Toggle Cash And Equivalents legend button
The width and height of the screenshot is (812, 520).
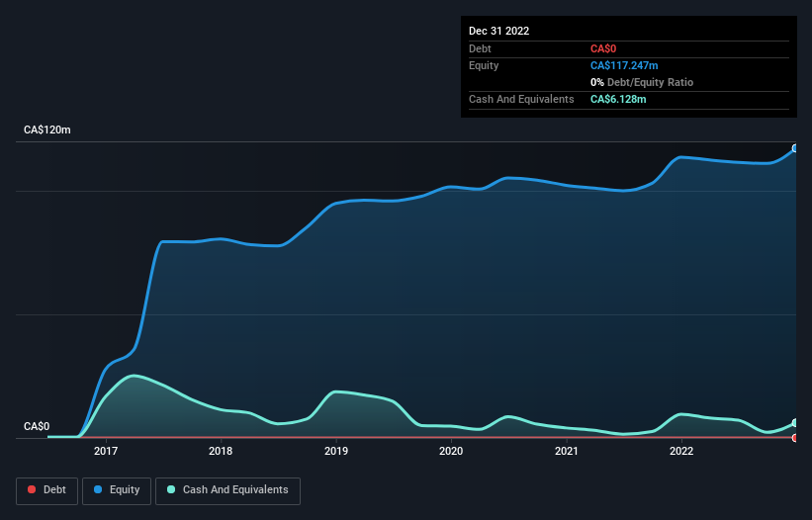(227, 490)
